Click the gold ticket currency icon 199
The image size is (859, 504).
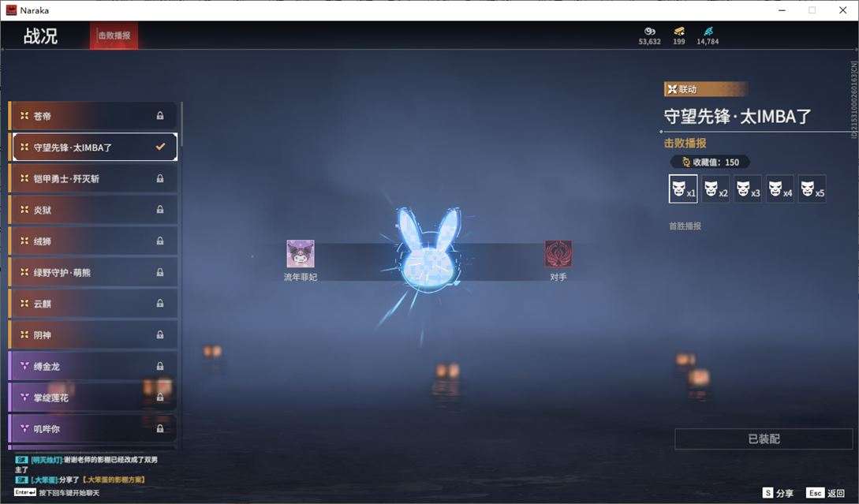(x=679, y=32)
